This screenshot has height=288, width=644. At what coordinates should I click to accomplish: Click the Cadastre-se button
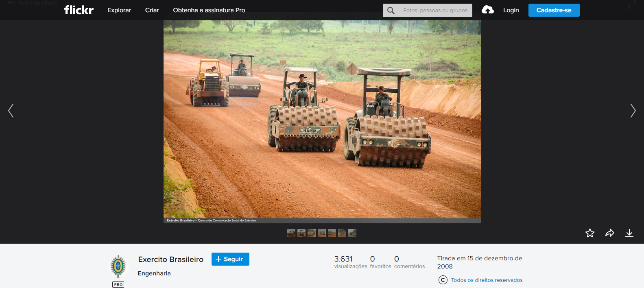coord(554,10)
